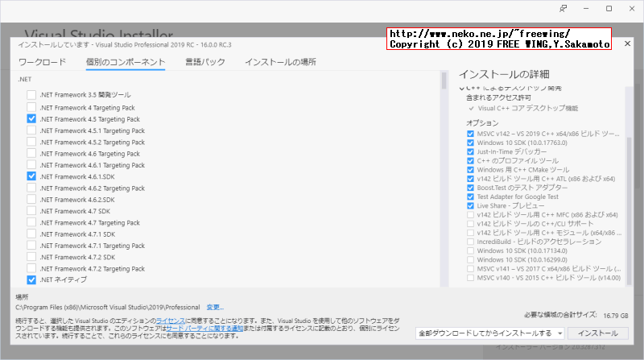Uncheck the .NET ネイティブ component
The height and width of the screenshot is (360, 644).
(x=31, y=279)
